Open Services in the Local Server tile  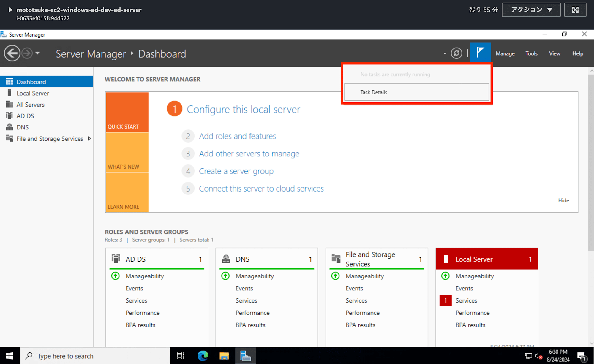tap(466, 300)
